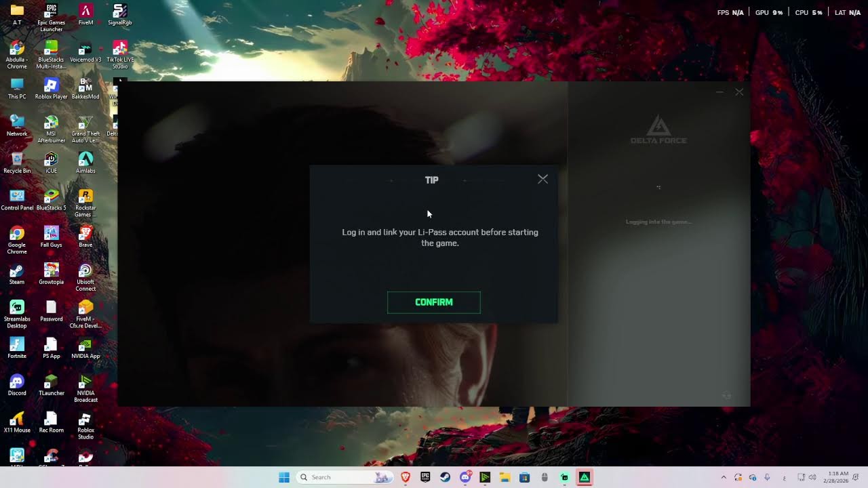Open Microsoft Store from the taskbar

pyautogui.click(x=524, y=477)
